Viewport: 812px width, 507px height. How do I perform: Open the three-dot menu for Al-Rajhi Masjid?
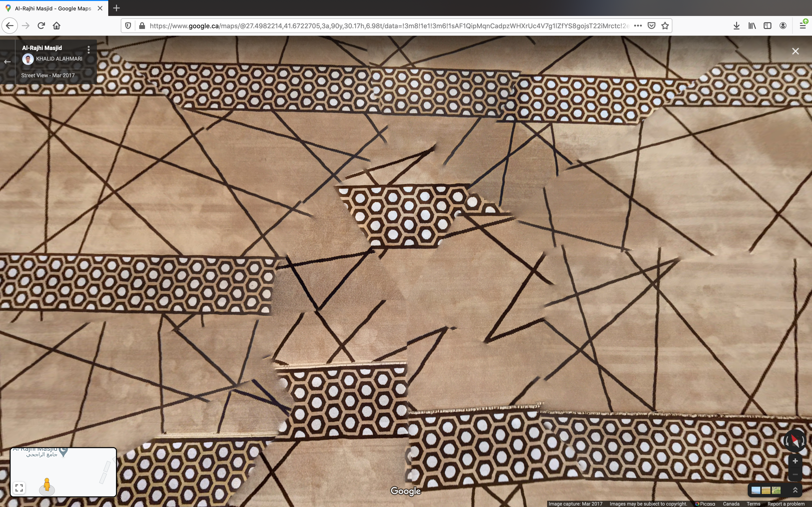[89, 50]
